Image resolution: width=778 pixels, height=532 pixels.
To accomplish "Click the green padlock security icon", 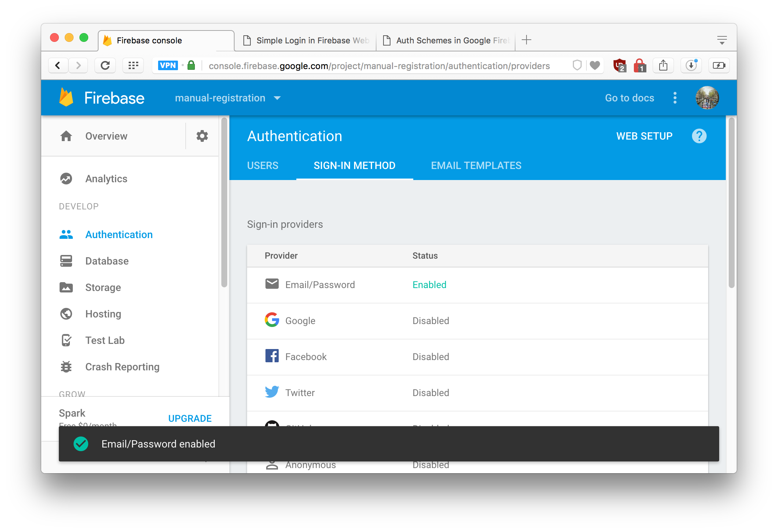I will (x=191, y=65).
